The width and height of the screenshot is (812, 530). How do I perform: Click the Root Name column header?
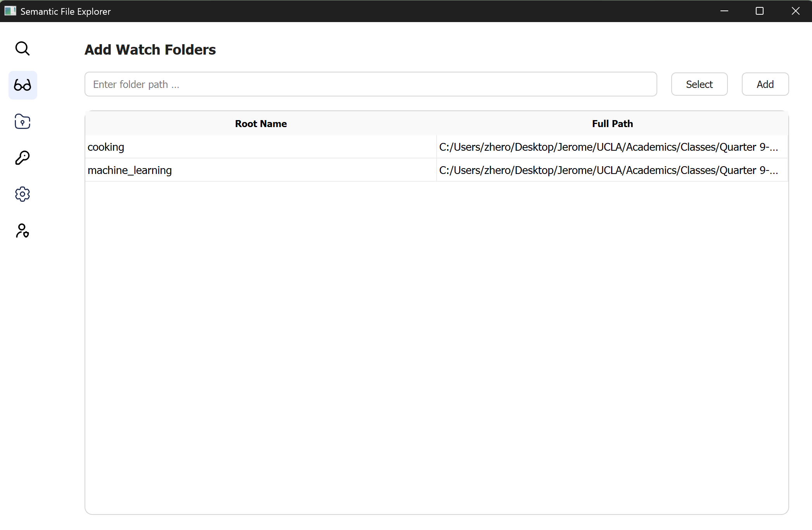[261, 124]
